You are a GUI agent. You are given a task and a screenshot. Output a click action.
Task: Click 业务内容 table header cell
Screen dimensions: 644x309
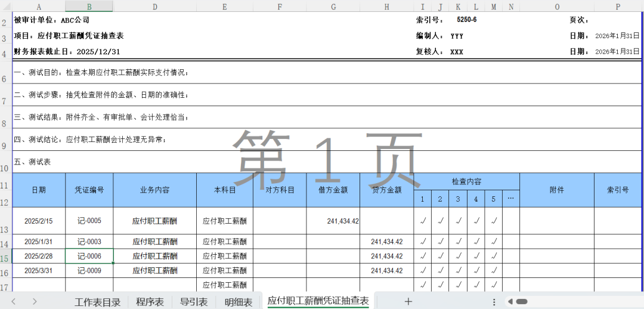tap(155, 190)
